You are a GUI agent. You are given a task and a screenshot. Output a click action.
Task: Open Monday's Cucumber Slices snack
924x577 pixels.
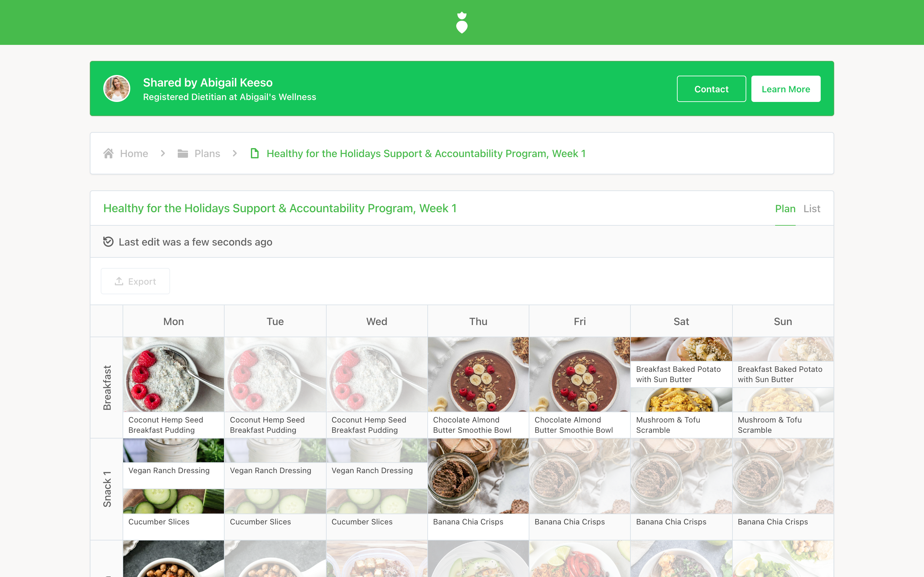[173, 514]
